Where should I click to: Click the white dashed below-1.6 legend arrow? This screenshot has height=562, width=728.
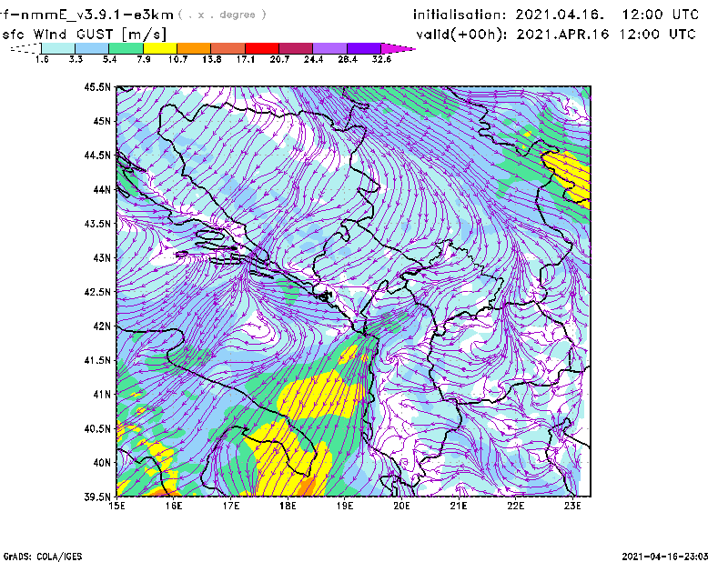25,48
